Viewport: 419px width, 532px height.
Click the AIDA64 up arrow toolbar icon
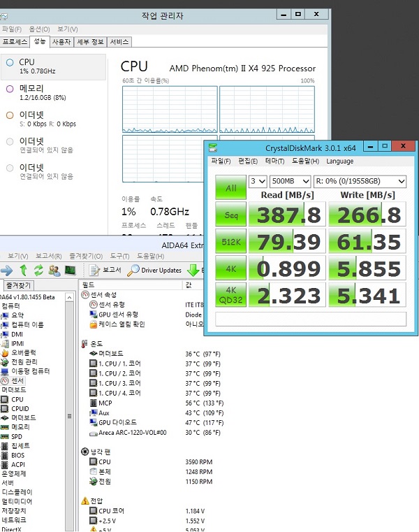pyautogui.click(x=23, y=271)
